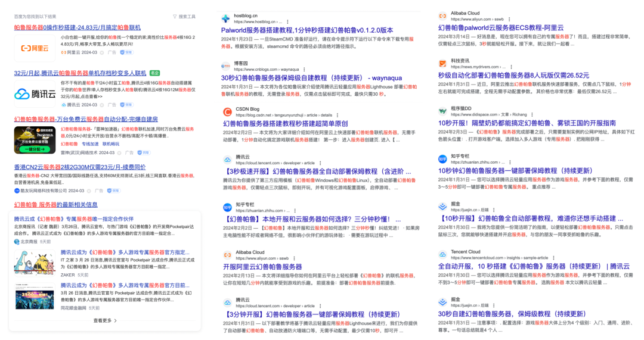The width and height of the screenshot is (644, 340).
Task: Click the Palworld 万台免费云服务器 ad thumbnail
Action: click(x=35, y=141)
